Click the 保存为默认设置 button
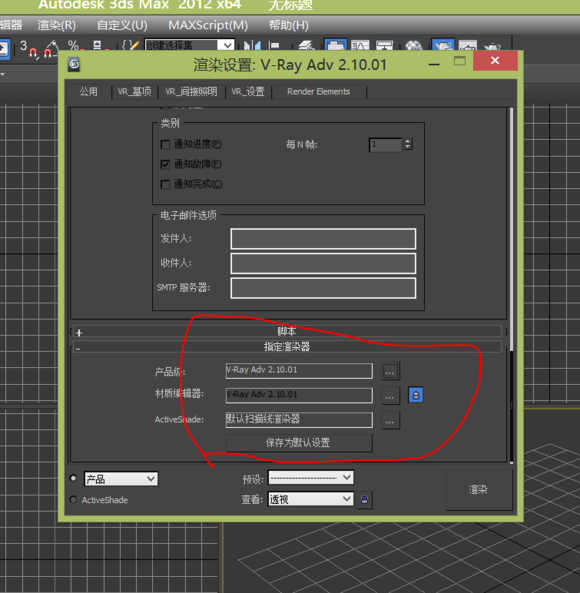 coord(299,443)
